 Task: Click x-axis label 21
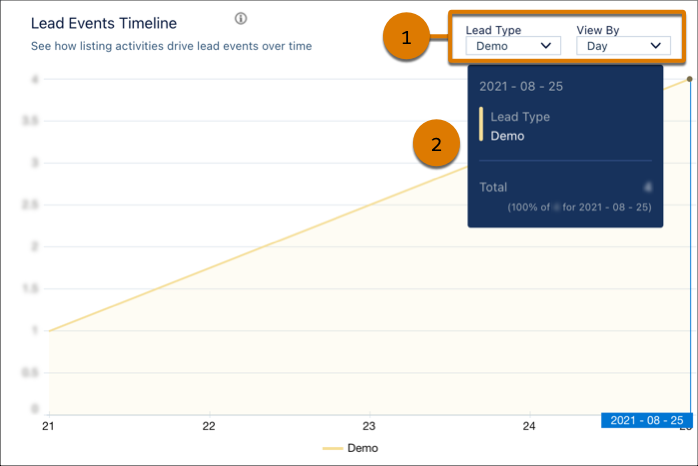(x=48, y=426)
